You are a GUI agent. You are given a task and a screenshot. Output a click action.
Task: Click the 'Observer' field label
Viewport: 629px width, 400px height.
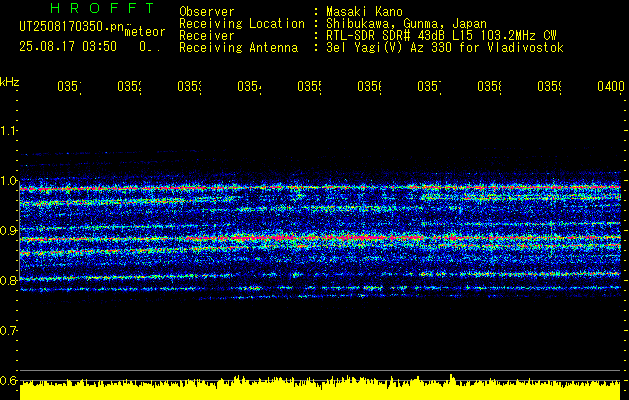tap(207, 11)
